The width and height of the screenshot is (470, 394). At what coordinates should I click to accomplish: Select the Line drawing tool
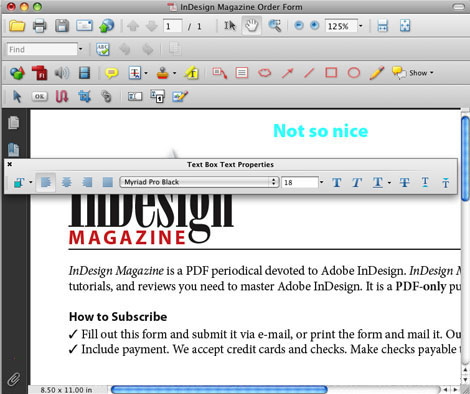pyautogui.click(x=309, y=73)
